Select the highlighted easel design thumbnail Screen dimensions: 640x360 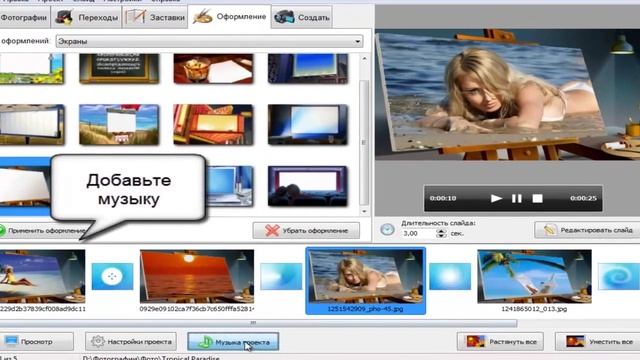(24, 186)
